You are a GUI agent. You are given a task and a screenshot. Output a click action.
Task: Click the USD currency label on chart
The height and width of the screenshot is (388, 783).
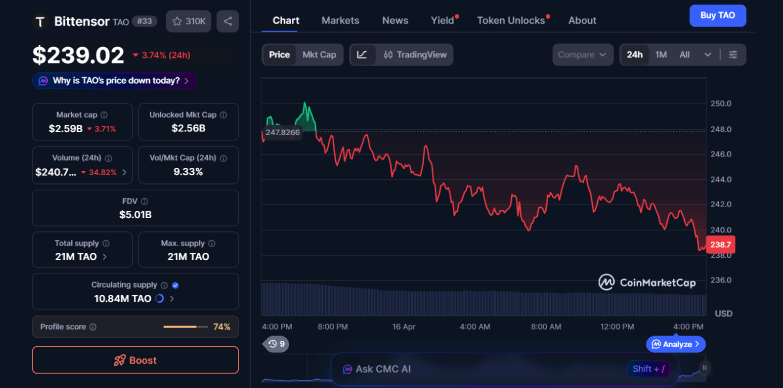pos(724,314)
